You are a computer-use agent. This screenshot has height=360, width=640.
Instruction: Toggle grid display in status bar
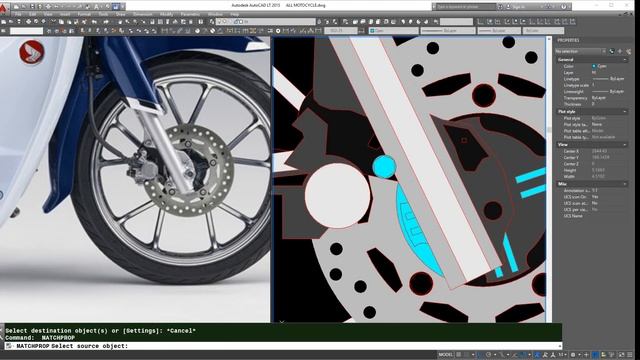[x=459, y=355]
